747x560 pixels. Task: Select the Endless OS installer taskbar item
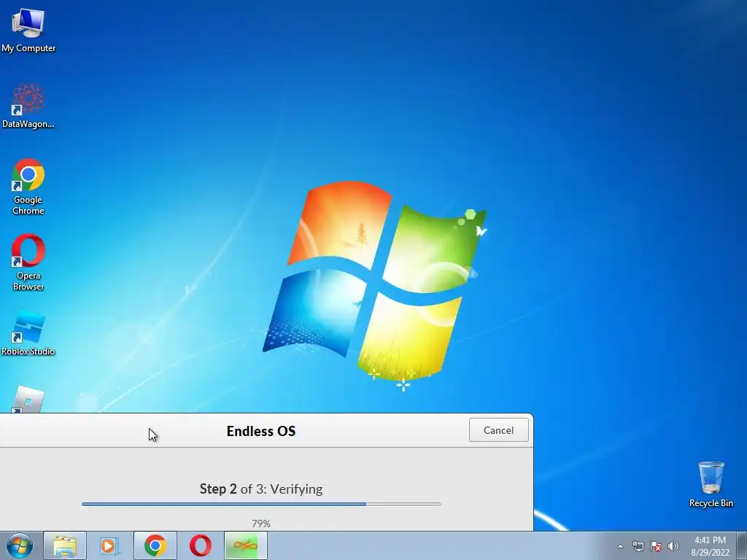click(245, 545)
